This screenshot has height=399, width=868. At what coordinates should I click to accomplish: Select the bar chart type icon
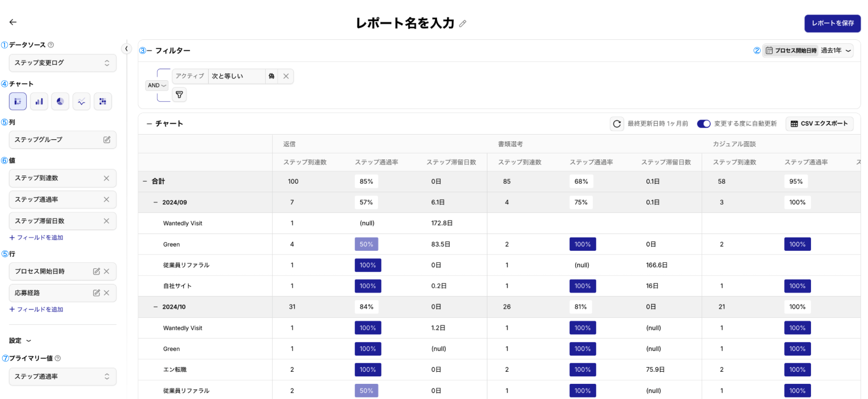39,101
